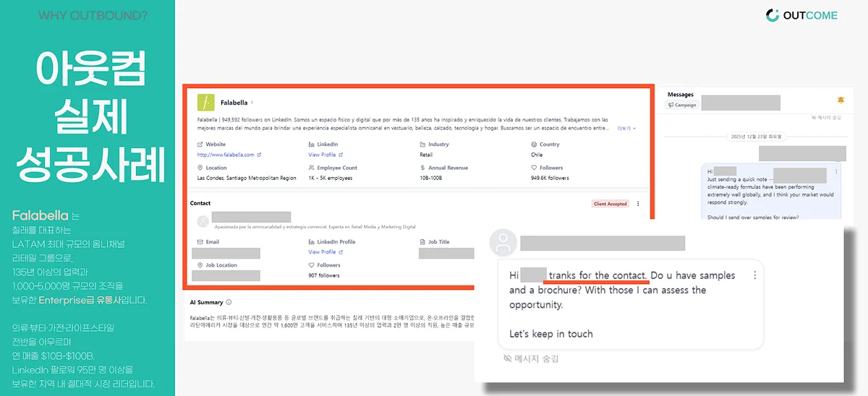Viewport: 868px width, 396px height.
Task: Click the Messages panel header
Action: (x=680, y=94)
